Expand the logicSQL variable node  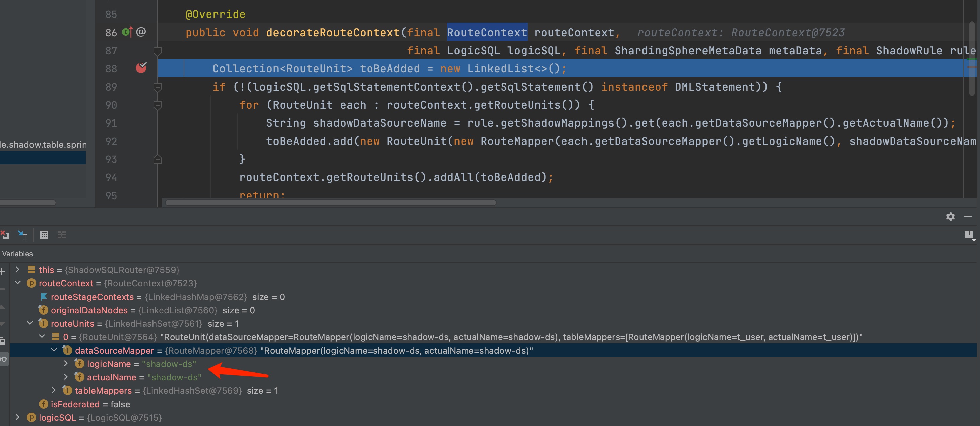coord(17,417)
